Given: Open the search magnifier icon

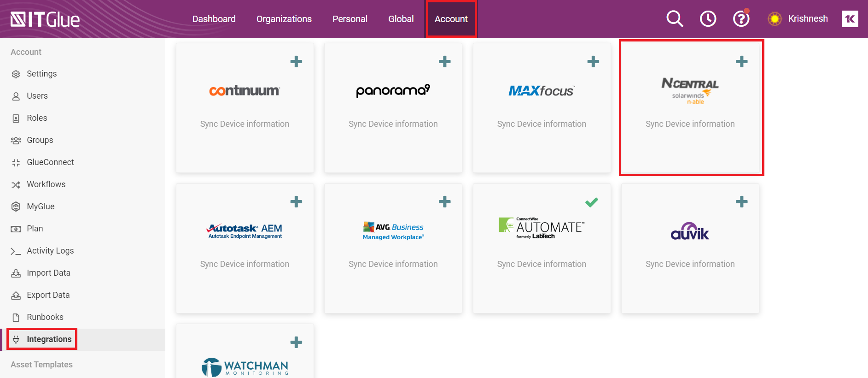Looking at the screenshot, I should [x=675, y=19].
